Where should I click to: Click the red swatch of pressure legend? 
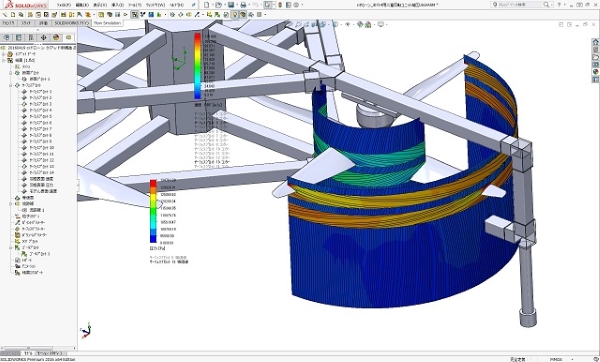click(153, 183)
